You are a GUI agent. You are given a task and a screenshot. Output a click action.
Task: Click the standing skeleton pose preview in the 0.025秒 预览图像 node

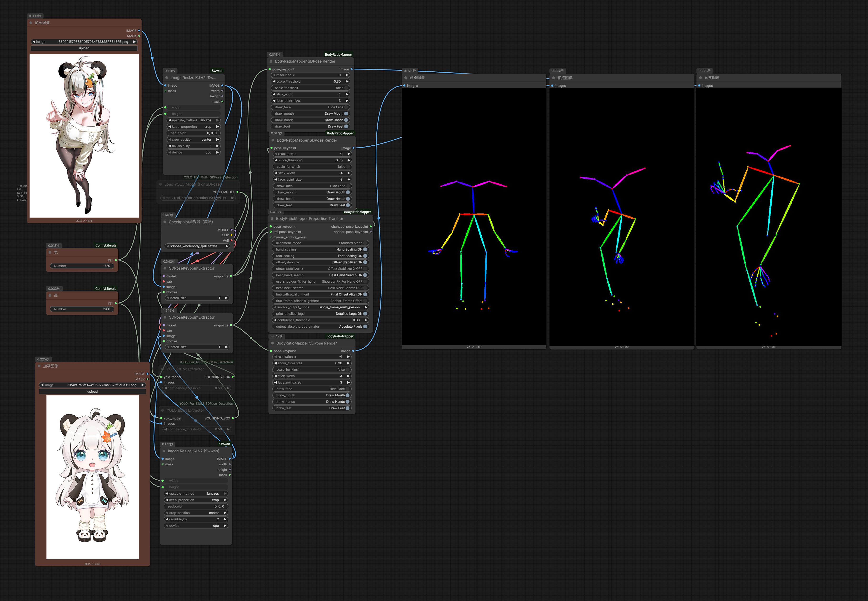474,217
